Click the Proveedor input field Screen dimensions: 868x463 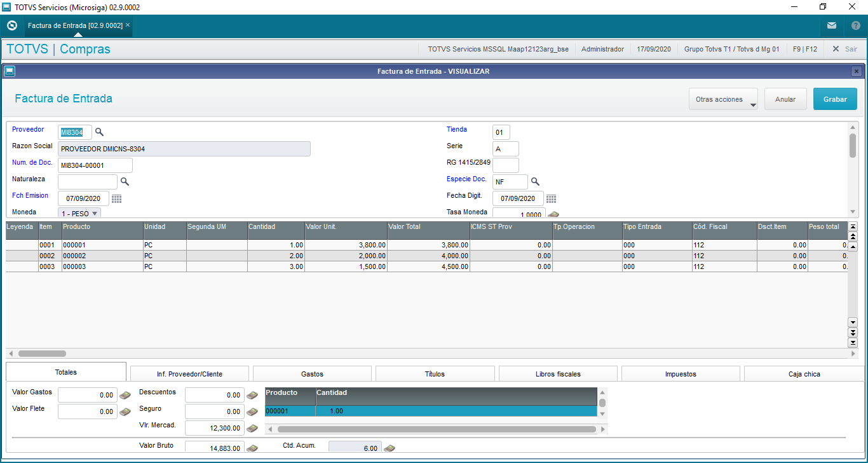(x=75, y=132)
